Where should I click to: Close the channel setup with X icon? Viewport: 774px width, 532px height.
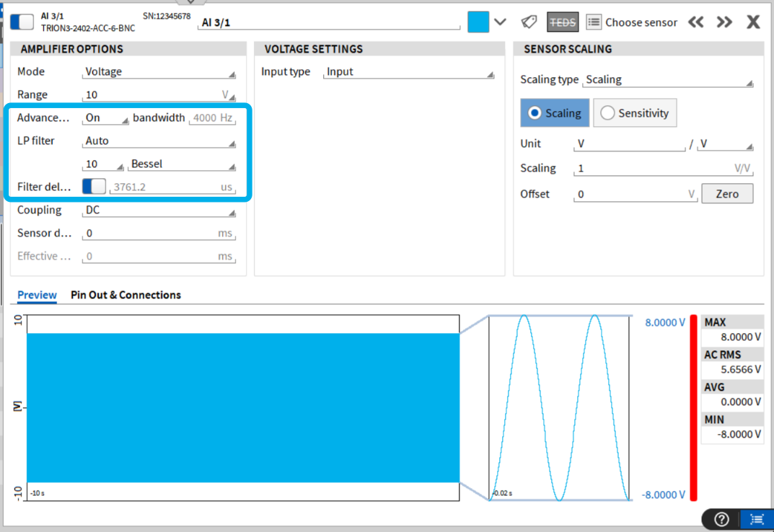pos(753,22)
